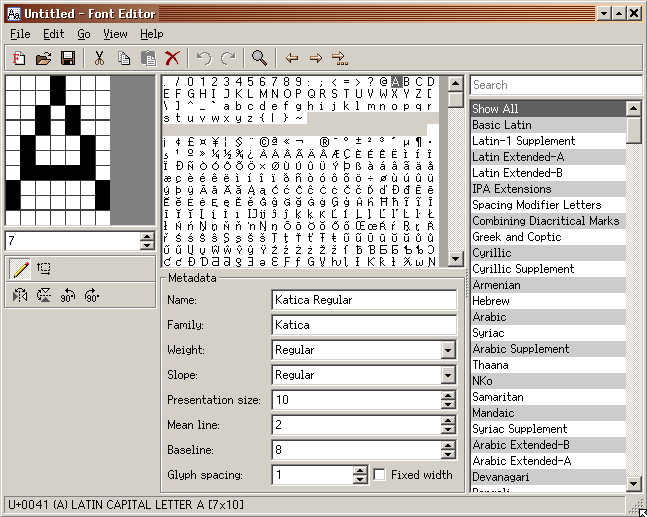Open the Find glyph magnifier
The image size is (647, 517).
pos(259,59)
